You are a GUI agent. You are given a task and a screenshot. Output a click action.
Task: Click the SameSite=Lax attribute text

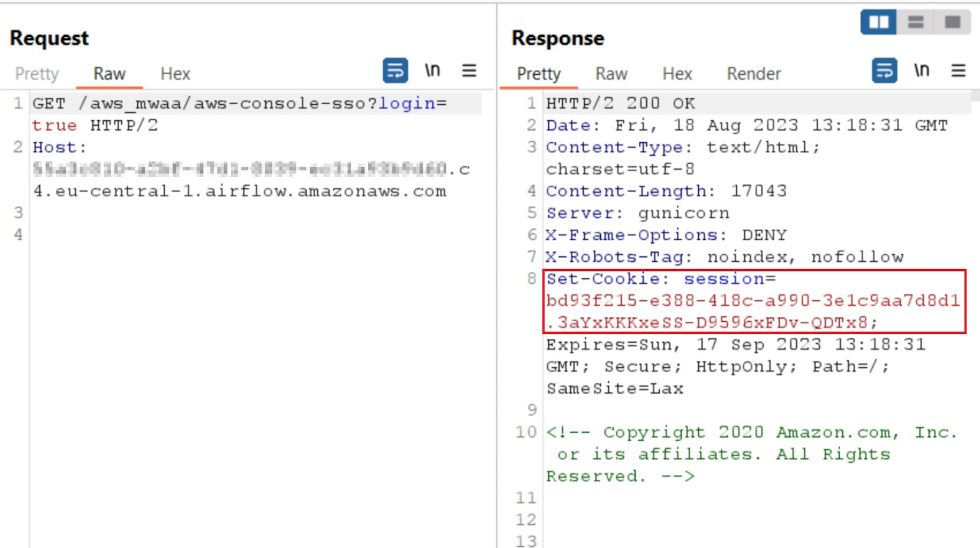[614, 389]
